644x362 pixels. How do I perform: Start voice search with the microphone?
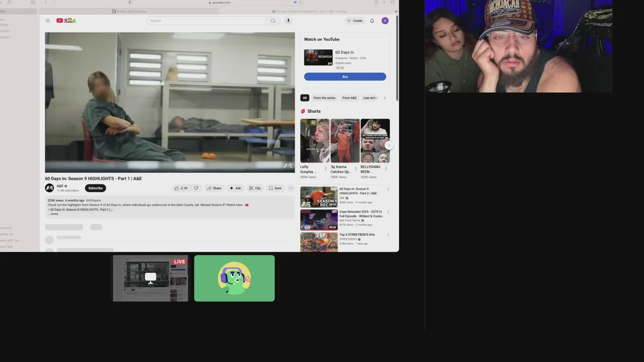(288, 21)
